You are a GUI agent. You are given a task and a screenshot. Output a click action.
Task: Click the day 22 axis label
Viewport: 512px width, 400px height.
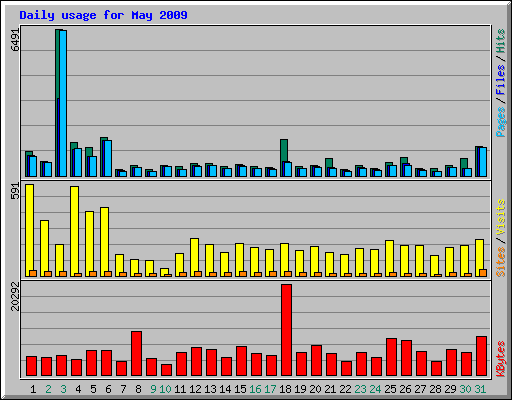[x=345, y=389]
